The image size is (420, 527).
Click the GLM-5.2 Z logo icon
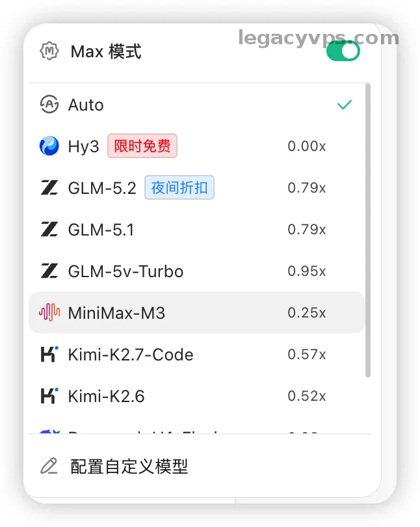click(x=49, y=187)
